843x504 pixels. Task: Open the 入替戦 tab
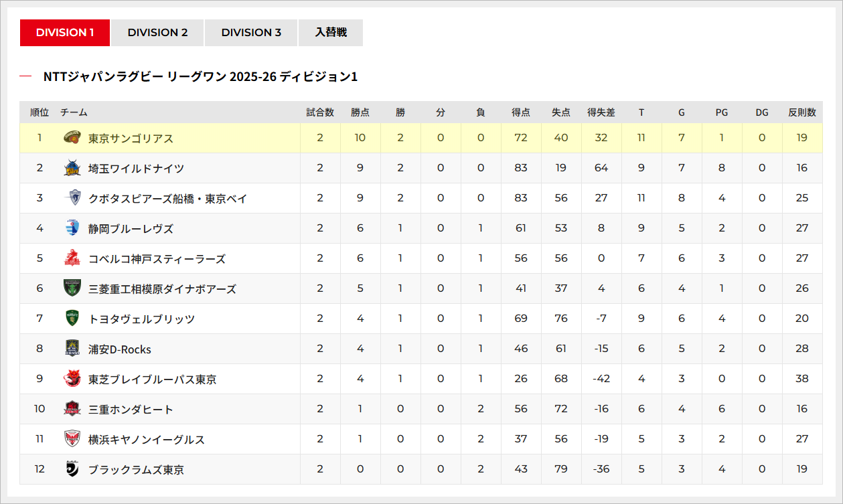point(331,33)
